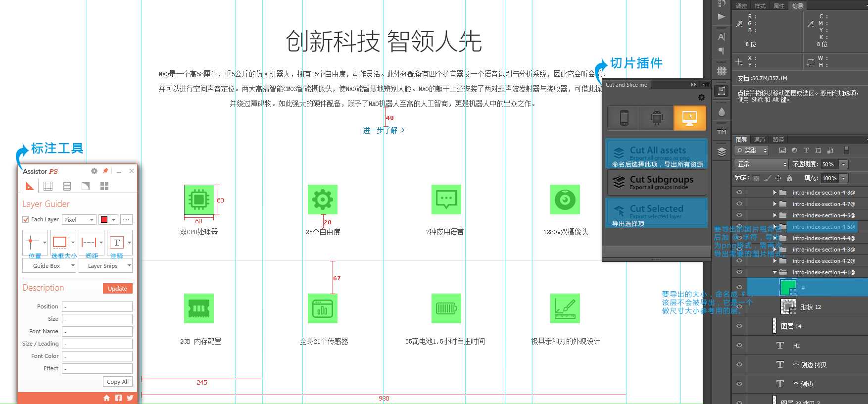The image size is (868, 404).
Task: Switch to the 属性 tab
Action: coord(778,6)
